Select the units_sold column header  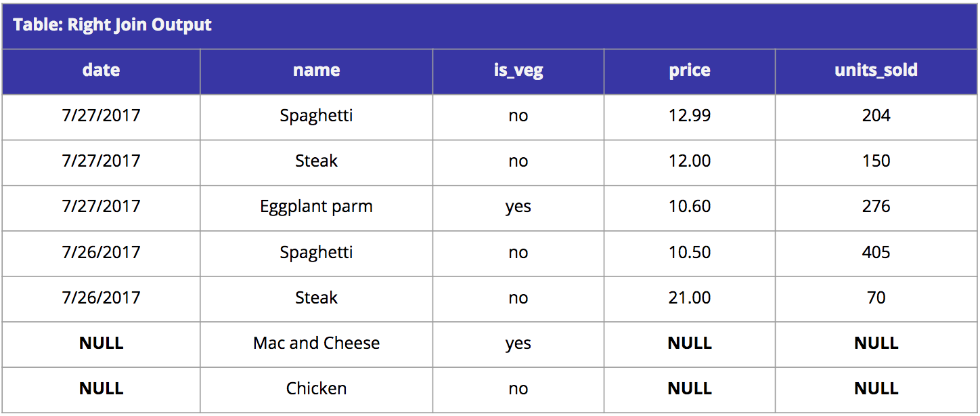point(876,70)
